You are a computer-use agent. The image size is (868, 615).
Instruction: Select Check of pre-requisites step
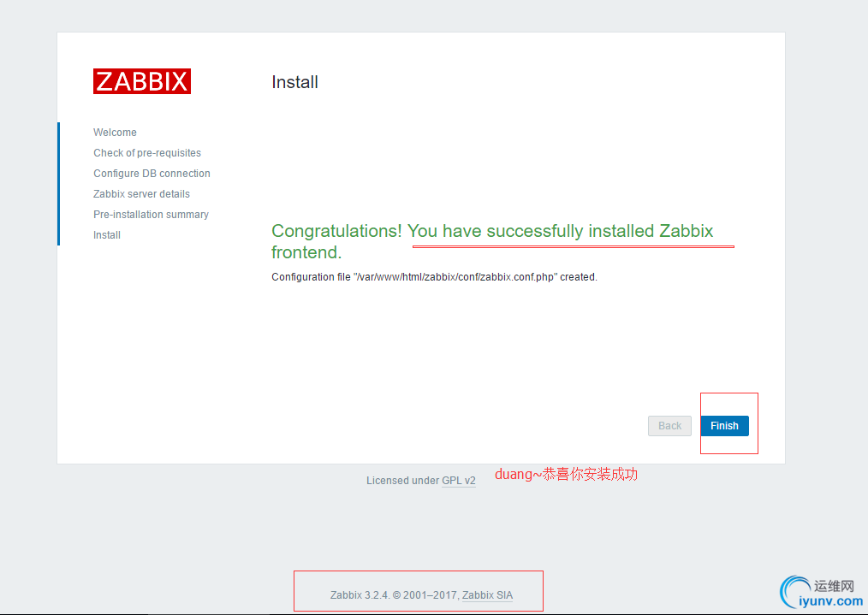(x=147, y=152)
